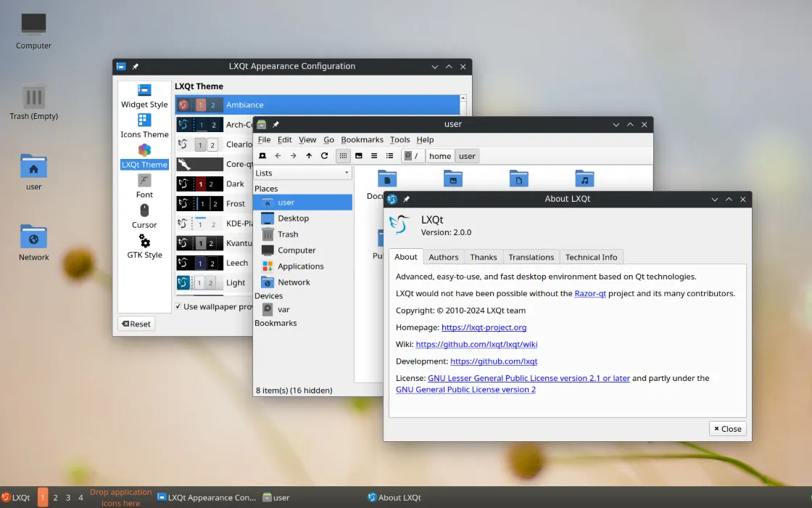Open the Development github.com/lxqt link
Image resolution: width=812 pixels, height=508 pixels.
(494, 361)
